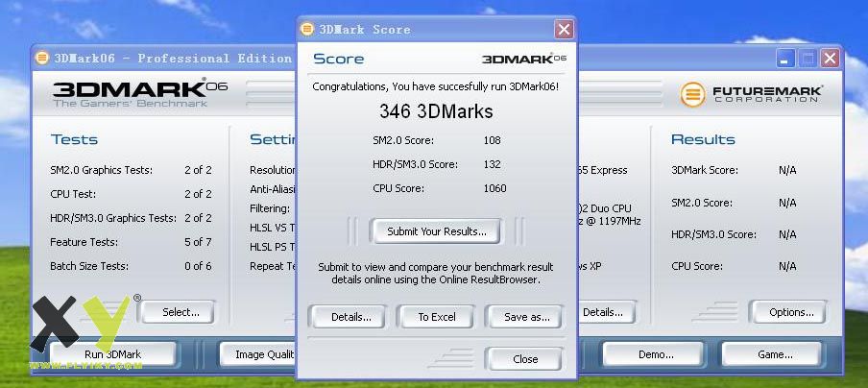
Task: Click Run 3DMark button in main window
Action: pos(112,354)
